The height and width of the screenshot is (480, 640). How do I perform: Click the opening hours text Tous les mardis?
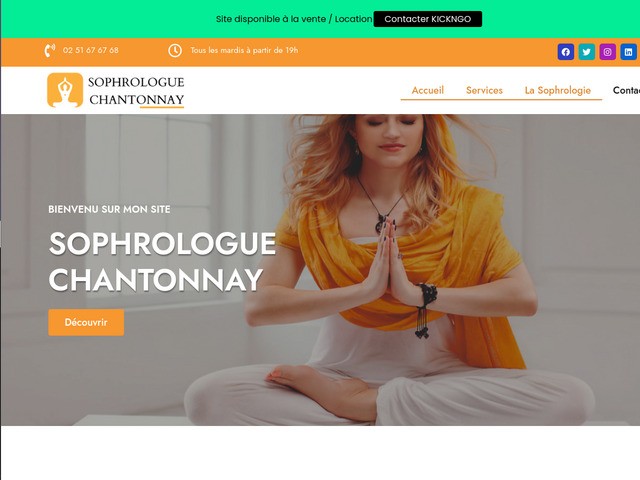pyautogui.click(x=244, y=50)
